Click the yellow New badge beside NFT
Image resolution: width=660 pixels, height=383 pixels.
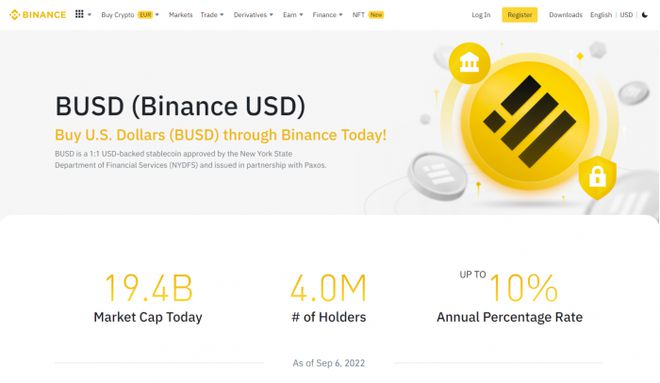click(376, 15)
